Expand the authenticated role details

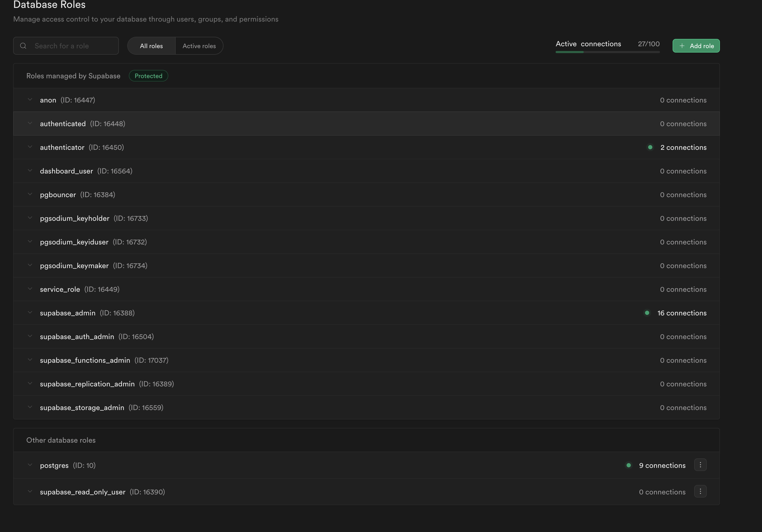click(30, 123)
